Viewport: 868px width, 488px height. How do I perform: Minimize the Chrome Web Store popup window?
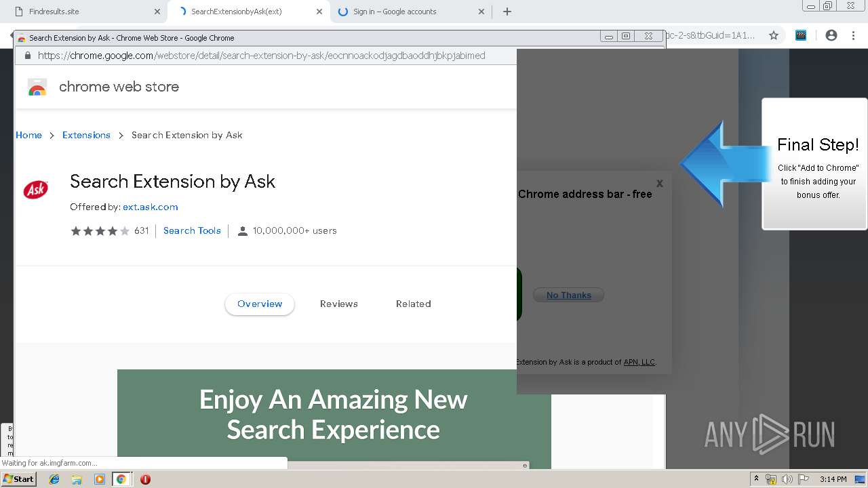[609, 37]
